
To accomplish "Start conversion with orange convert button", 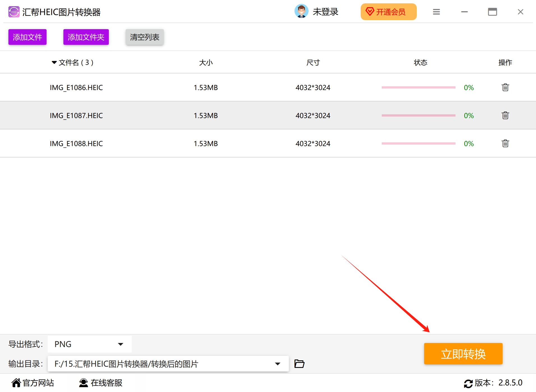I will pos(463,354).
